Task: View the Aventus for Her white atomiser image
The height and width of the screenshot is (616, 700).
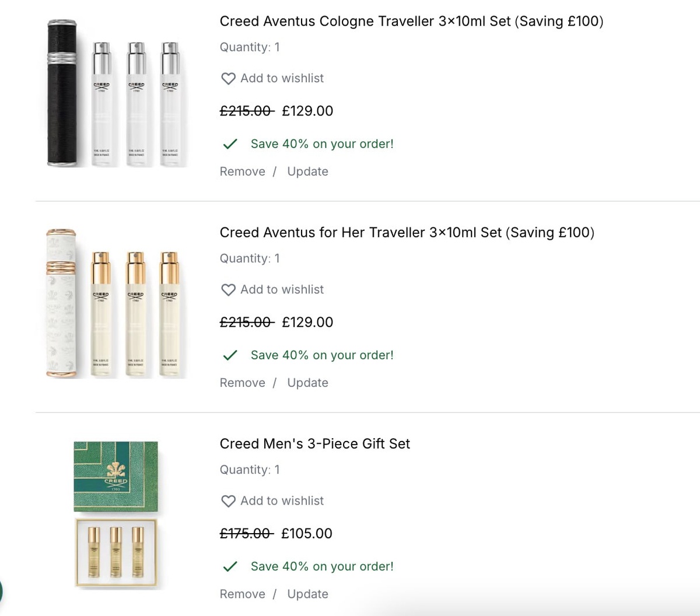Action: (61, 303)
